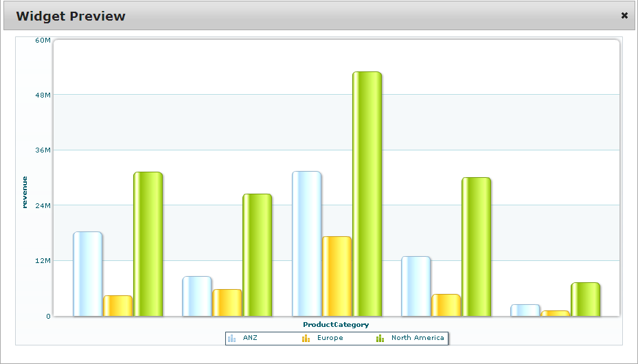The width and height of the screenshot is (638, 364).
Task: Toggle Europe series via legend label
Action: pos(330,338)
